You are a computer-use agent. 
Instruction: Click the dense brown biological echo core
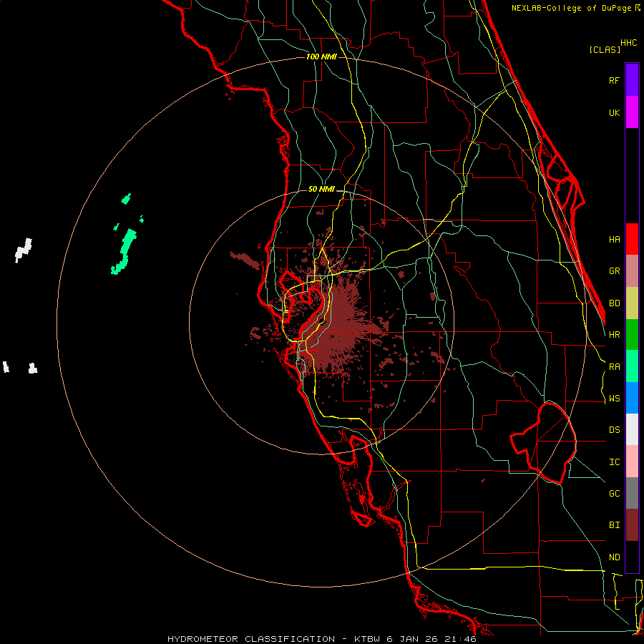[337, 324]
